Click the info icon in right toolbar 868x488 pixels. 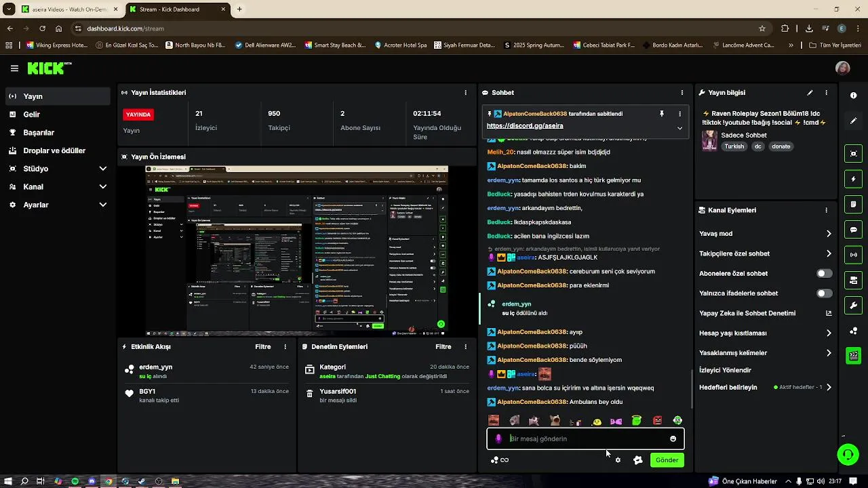[853, 96]
